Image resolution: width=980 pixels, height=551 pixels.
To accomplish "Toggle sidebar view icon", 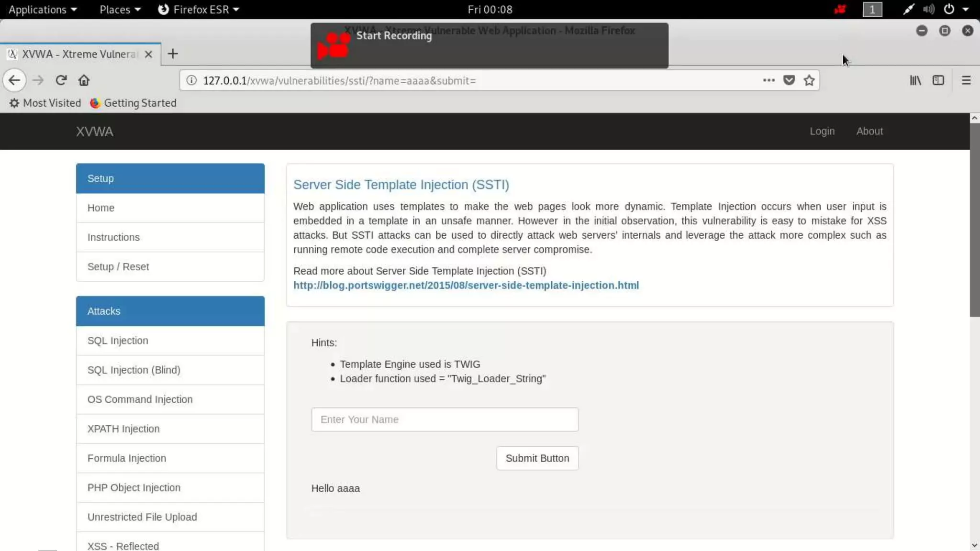I will pos(938,80).
